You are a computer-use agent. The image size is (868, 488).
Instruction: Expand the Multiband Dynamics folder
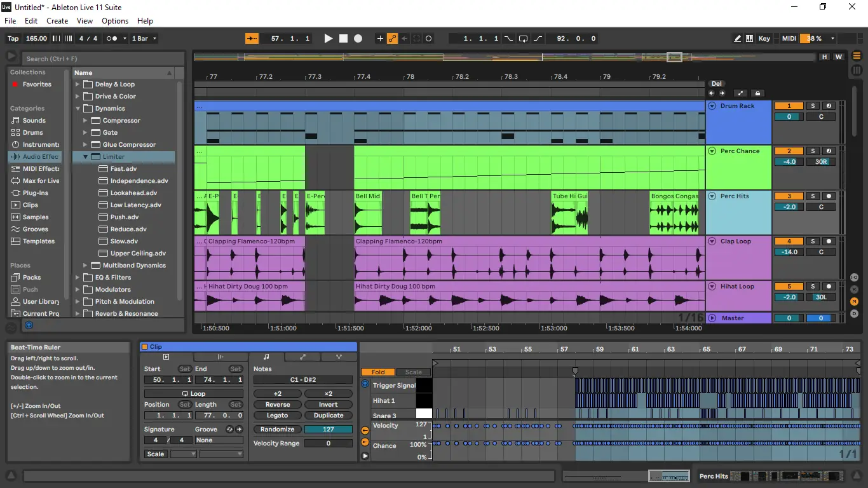tap(86, 266)
